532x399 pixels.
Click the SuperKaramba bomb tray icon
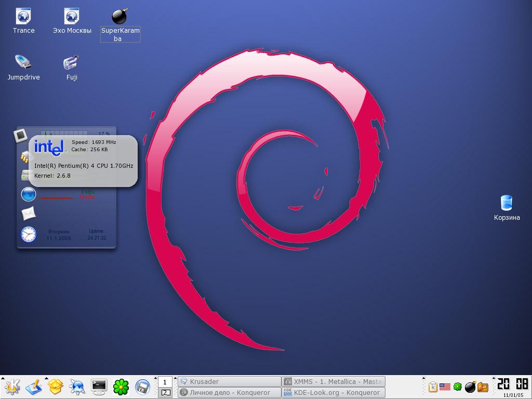point(470,387)
